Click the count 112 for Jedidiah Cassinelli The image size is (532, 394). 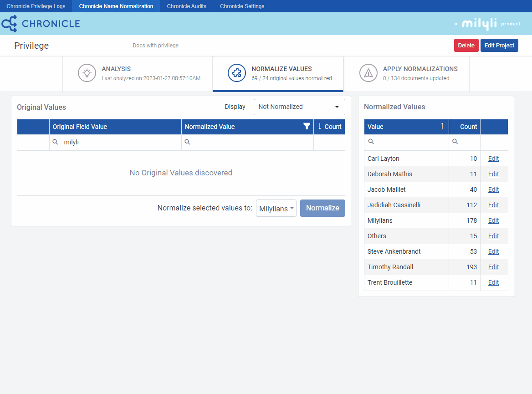(471, 205)
